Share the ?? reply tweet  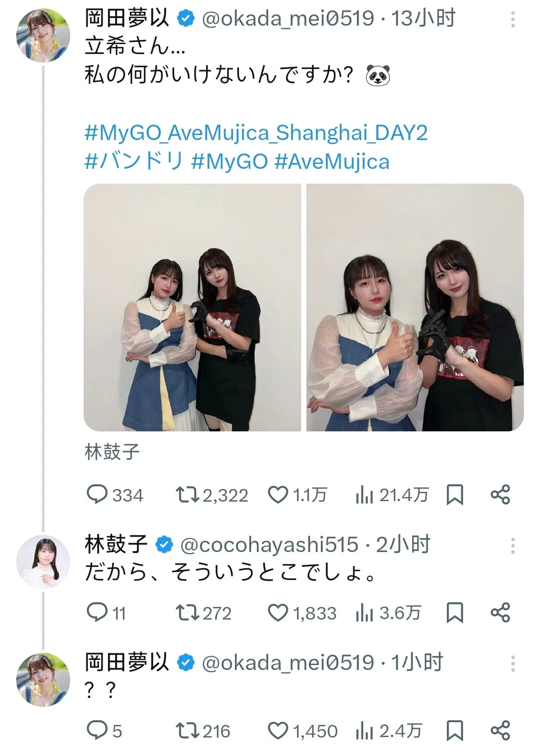[x=500, y=730]
